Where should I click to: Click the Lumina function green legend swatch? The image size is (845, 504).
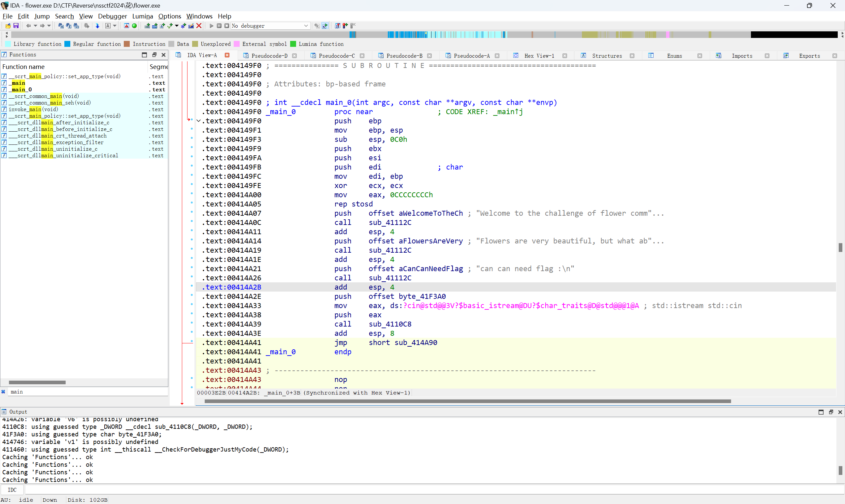pos(293,44)
